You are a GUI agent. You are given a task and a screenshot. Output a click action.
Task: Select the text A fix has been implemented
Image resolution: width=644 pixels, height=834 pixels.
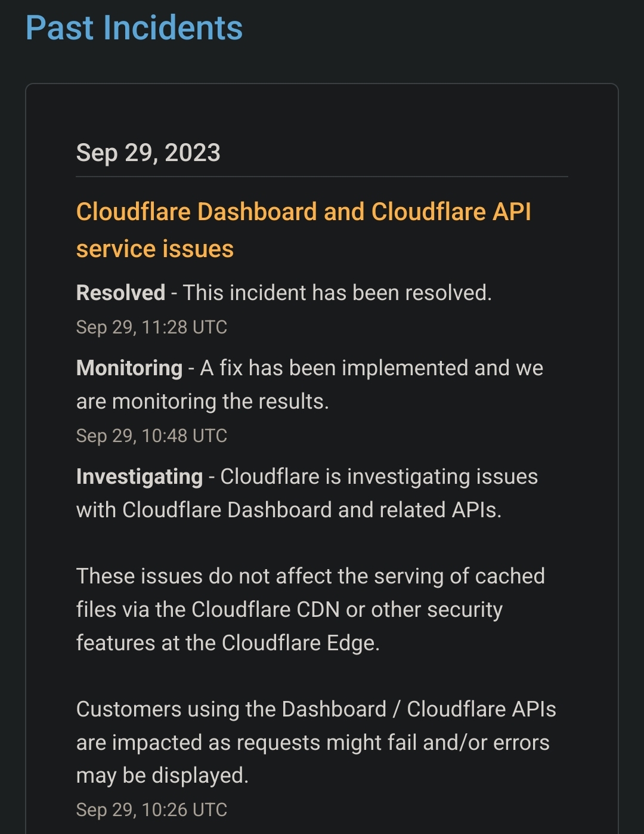[x=334, y=368]
